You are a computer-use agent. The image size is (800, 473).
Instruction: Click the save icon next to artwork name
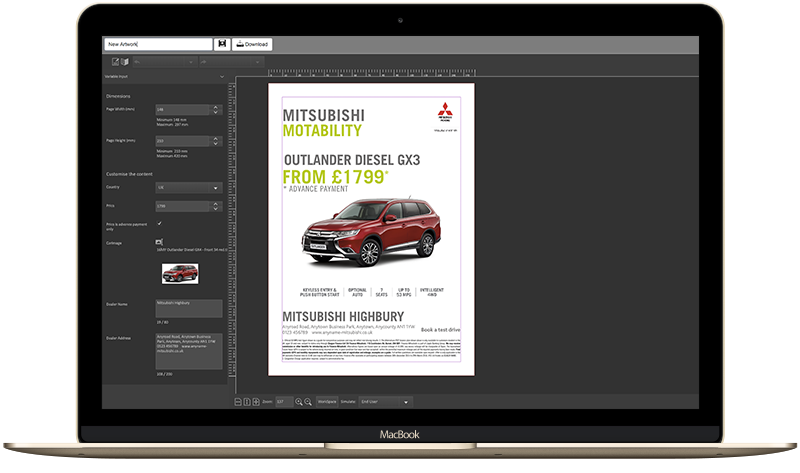click(x=222, y=44)
